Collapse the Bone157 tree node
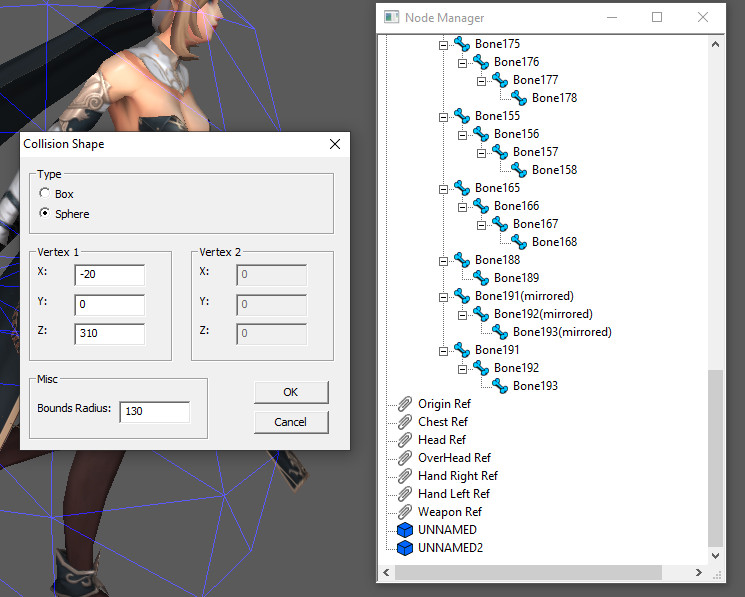The height and width of the screenshot is (597, 745). 481,153
